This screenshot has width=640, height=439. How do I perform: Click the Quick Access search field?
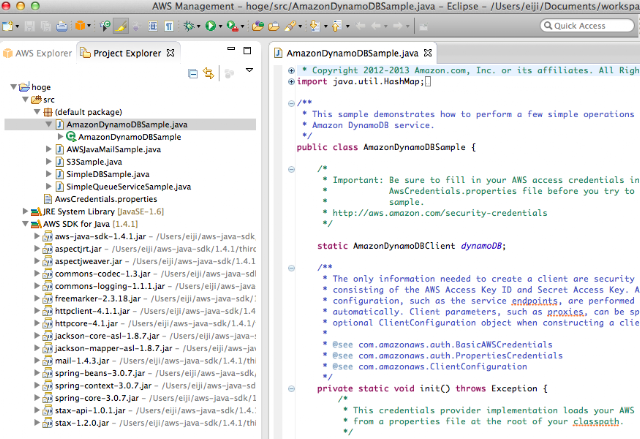pyautogui.click(x=587, y=26)
